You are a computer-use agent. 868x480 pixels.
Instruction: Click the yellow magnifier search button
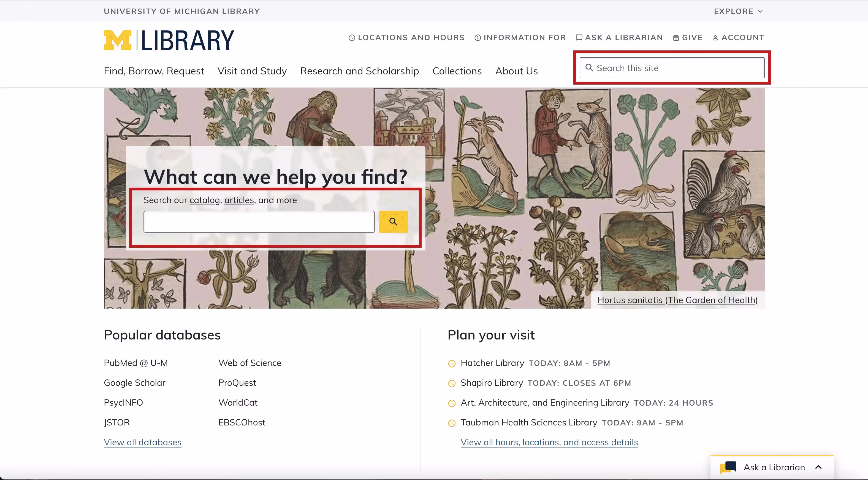(393, 222)
